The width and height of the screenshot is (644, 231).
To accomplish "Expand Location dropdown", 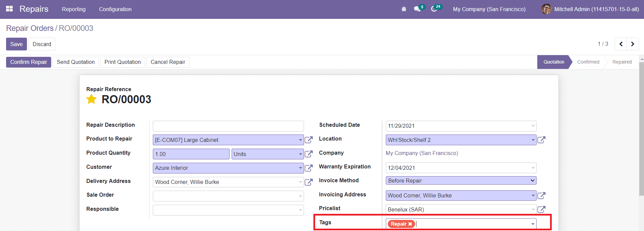I will click(533, 140).
